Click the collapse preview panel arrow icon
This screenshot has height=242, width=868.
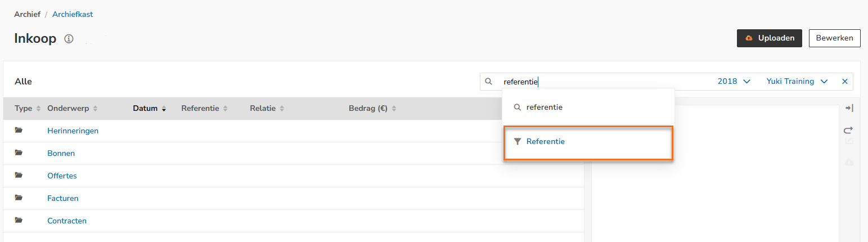849,108
